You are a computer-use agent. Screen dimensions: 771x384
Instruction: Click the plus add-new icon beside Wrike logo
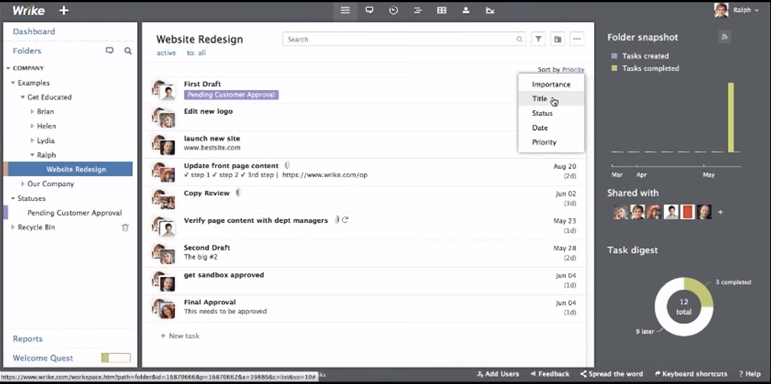[63, 10]
